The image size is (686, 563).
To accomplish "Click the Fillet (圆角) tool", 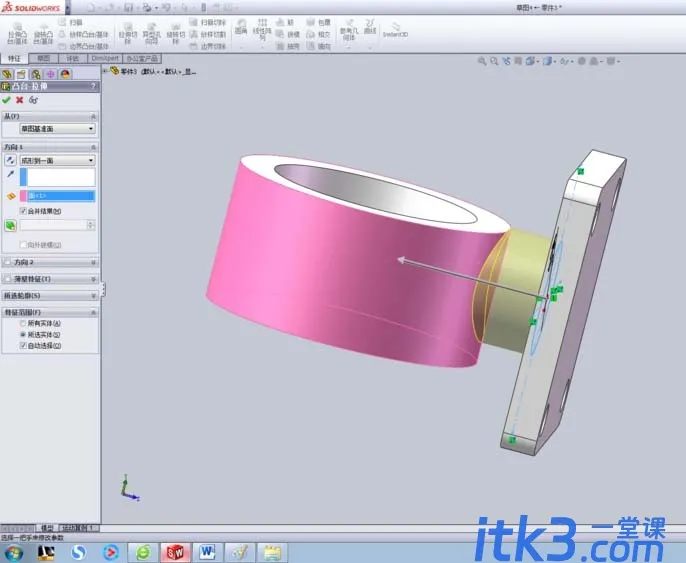I will point(241,27).
